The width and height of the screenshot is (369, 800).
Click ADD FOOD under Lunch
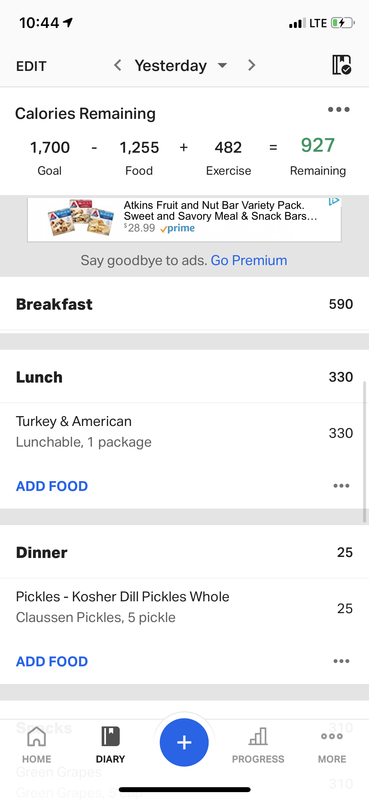tap(52, 486)
